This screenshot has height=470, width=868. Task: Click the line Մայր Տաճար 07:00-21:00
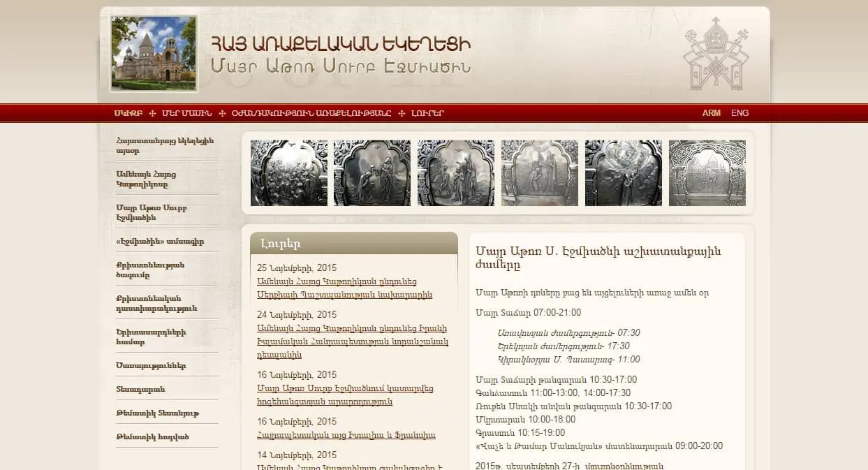tap(528, 312)
